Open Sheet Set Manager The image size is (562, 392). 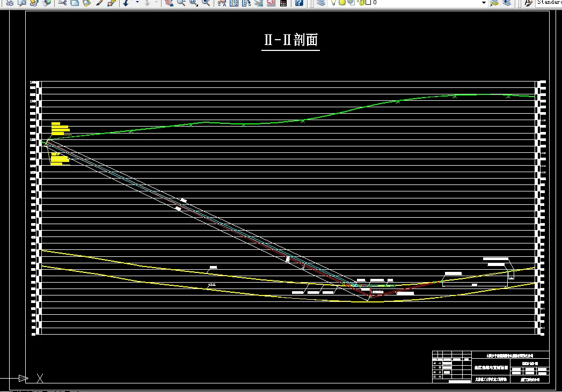(x=258, y=3)
